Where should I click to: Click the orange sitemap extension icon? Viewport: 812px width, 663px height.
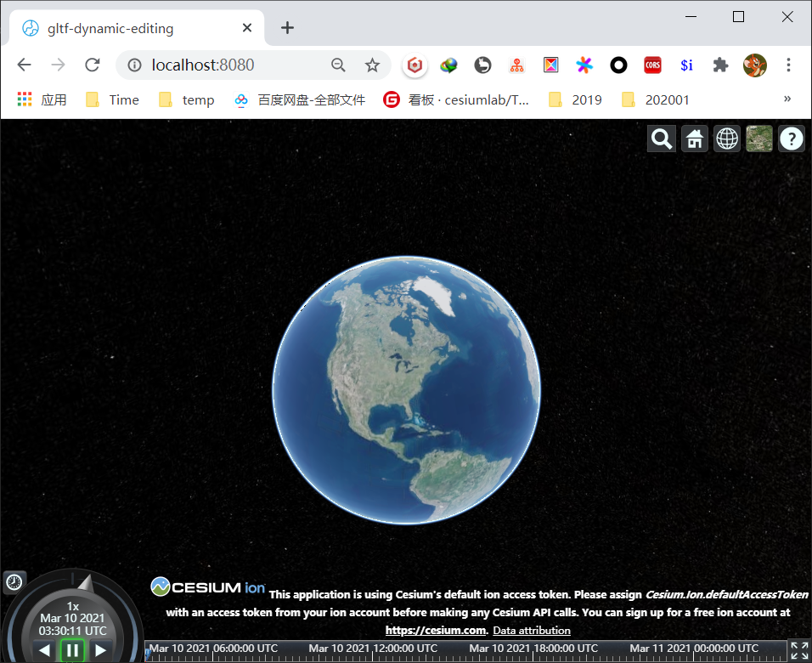pos(516,65)
